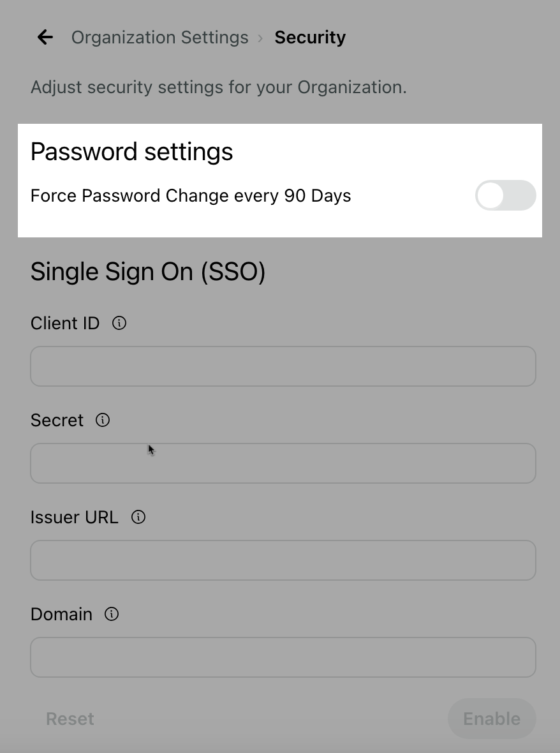Open the Domain info tooltip icon

[112, 615]
